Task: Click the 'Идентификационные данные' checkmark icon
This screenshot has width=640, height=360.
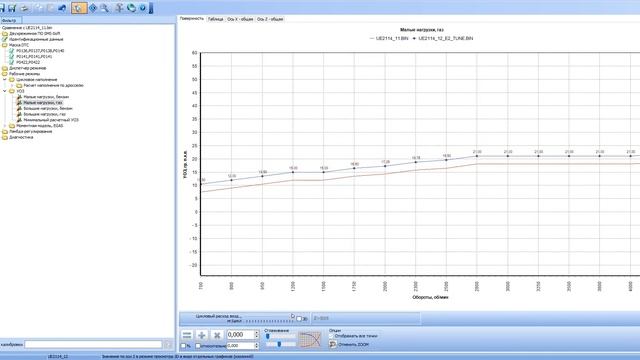Action: click(5, 39)
